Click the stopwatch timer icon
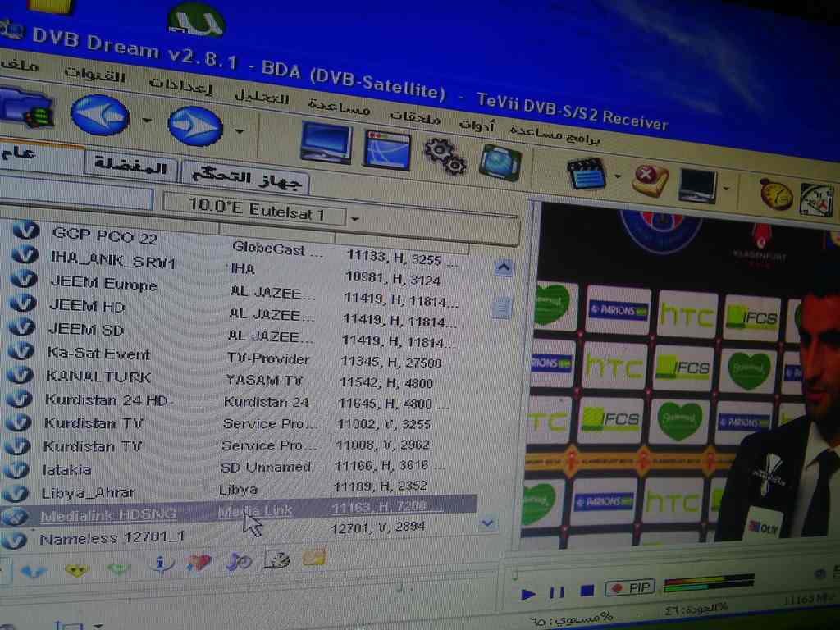840x630 pixels. tap(776, 194)
